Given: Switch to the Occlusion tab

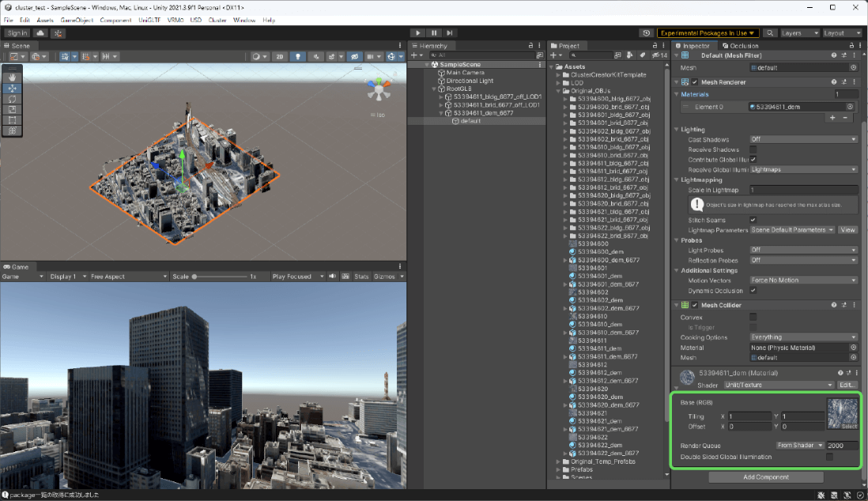Looking at the screenshot, I should coord(740,46).
